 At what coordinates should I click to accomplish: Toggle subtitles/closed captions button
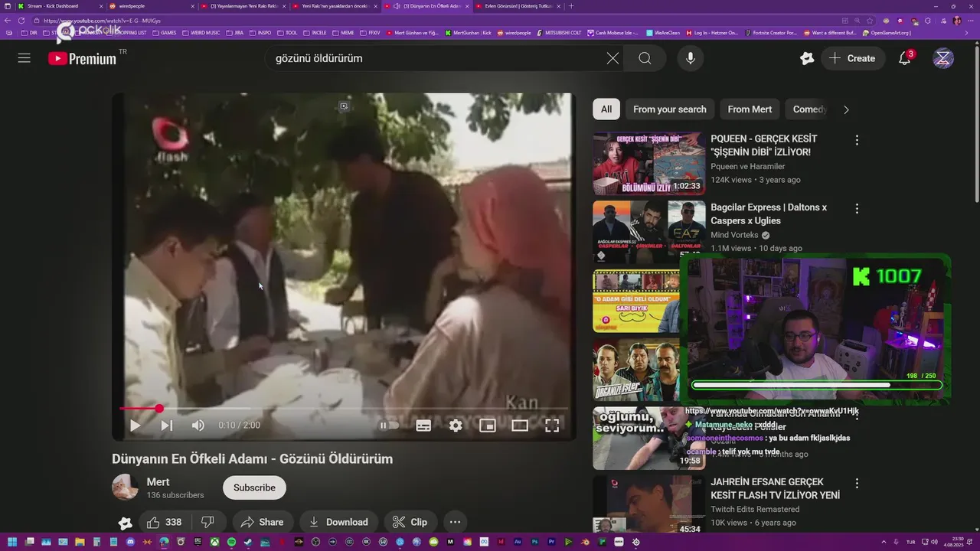(x=423, y=425)
